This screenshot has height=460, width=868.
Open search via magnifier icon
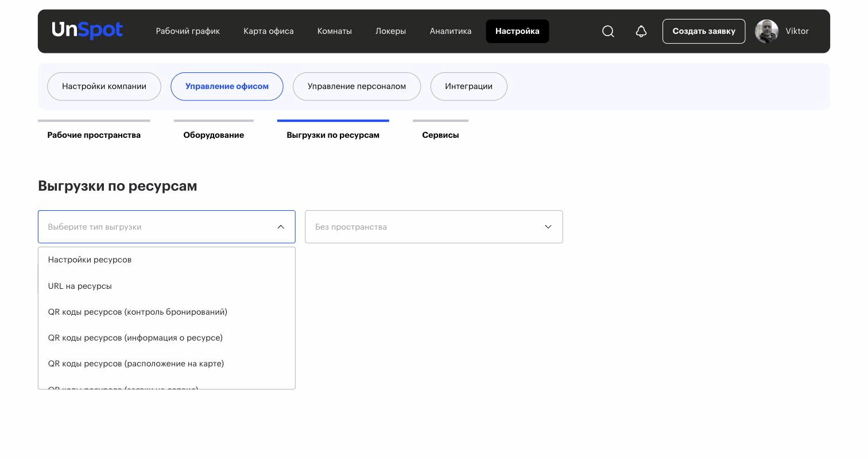coord(608,32)
